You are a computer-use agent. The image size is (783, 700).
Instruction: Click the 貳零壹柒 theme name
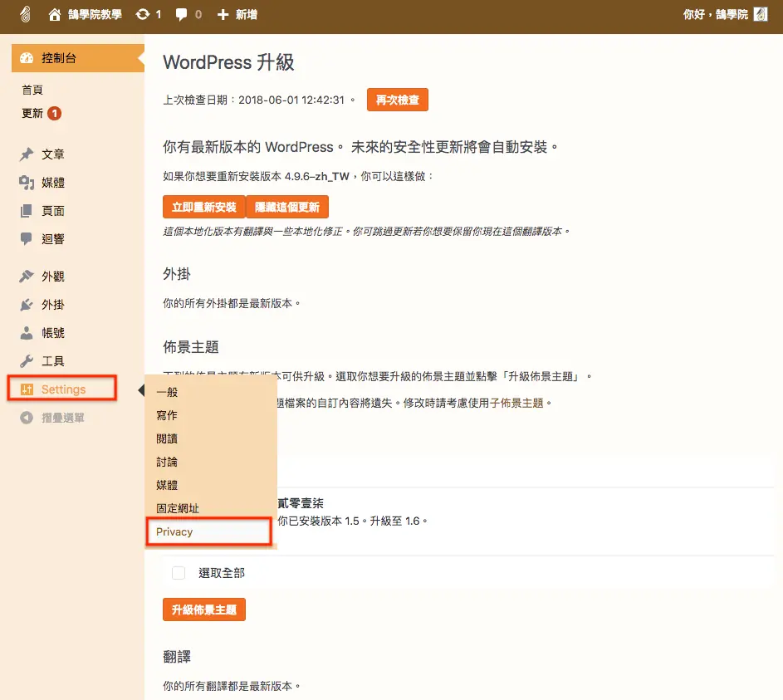click(x=301, y=503)
